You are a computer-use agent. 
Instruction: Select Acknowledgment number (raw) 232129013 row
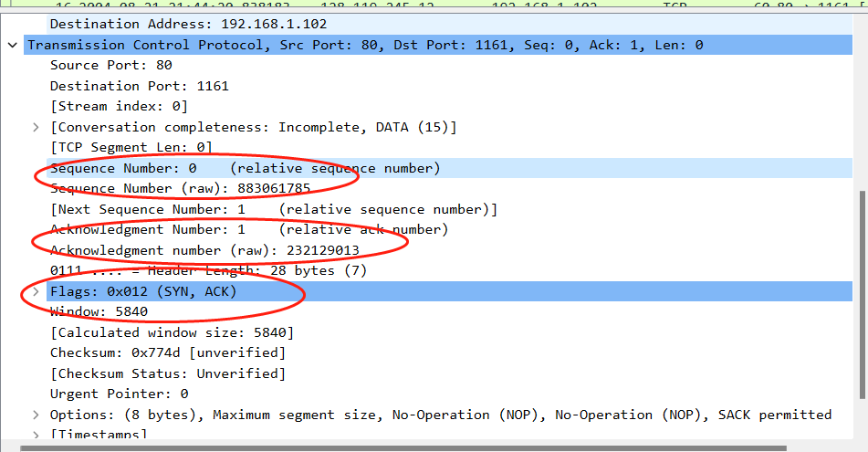204,250
